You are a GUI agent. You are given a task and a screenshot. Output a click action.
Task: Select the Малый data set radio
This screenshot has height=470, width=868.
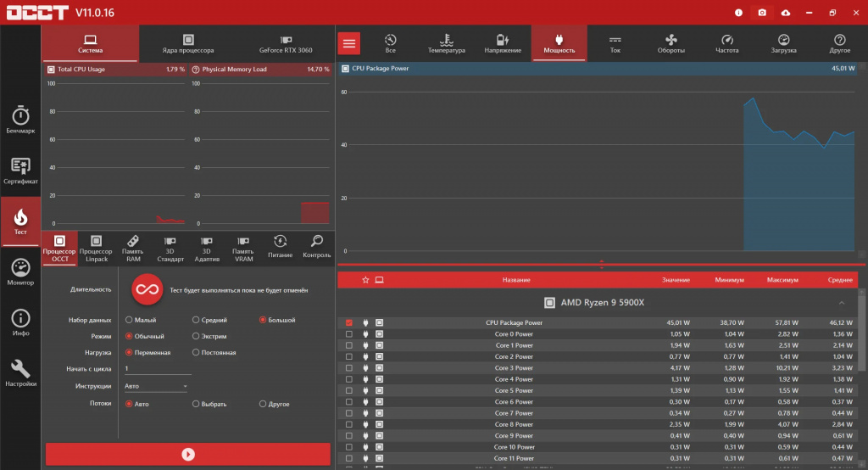pyautogui.click(x=129, y=320)
